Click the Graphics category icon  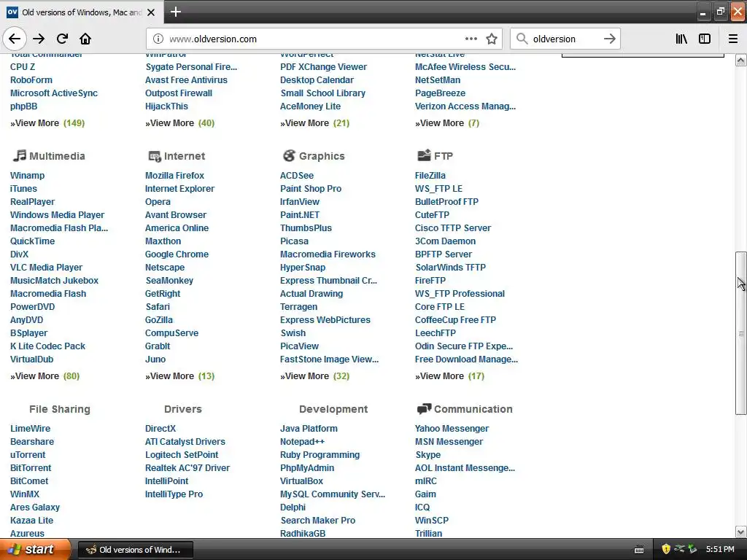pos(289,156)
